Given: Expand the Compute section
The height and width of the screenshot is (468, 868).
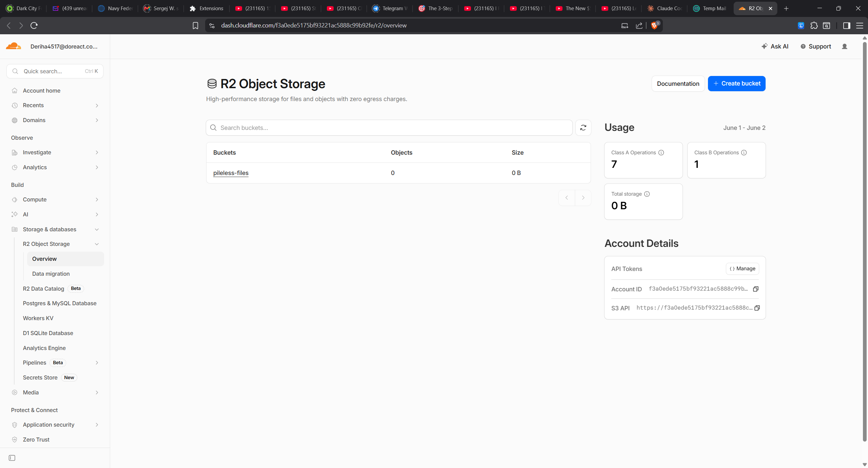Looking at the screenshot, I should pos(55,199).
